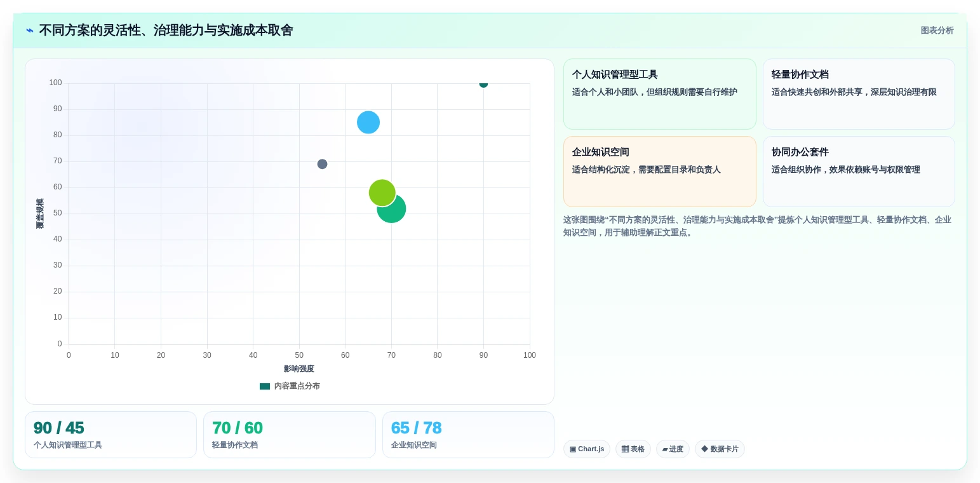Screen dimensions: 980x483
Task: Click the 70 / 60 stat value
Action: point(238,428)
